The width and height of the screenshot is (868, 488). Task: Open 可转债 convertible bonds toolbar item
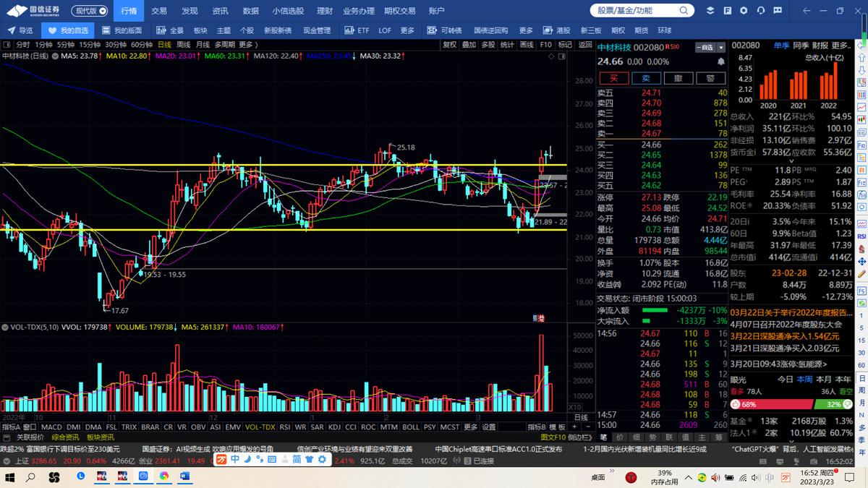coord(443,30)
